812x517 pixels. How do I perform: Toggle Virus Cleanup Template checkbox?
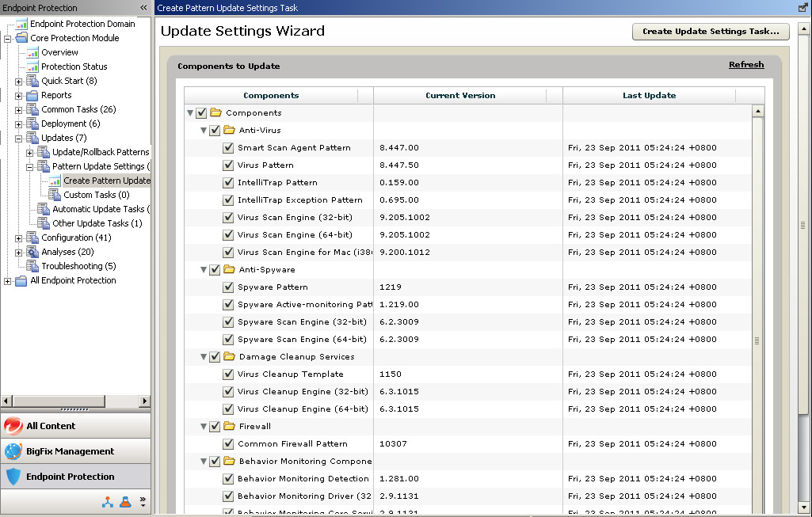pos(228,374)
